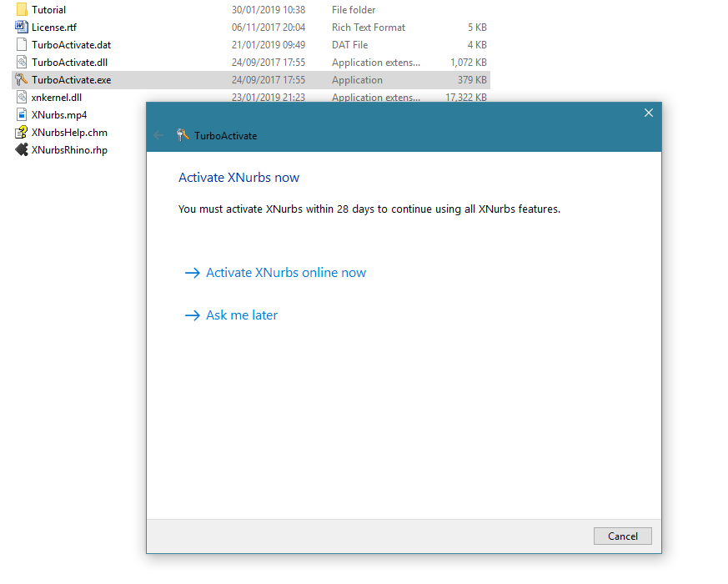Click the Application type cell of TurboActivate.exe
Screen dimensions: 728x584
[x=357, y=80]
